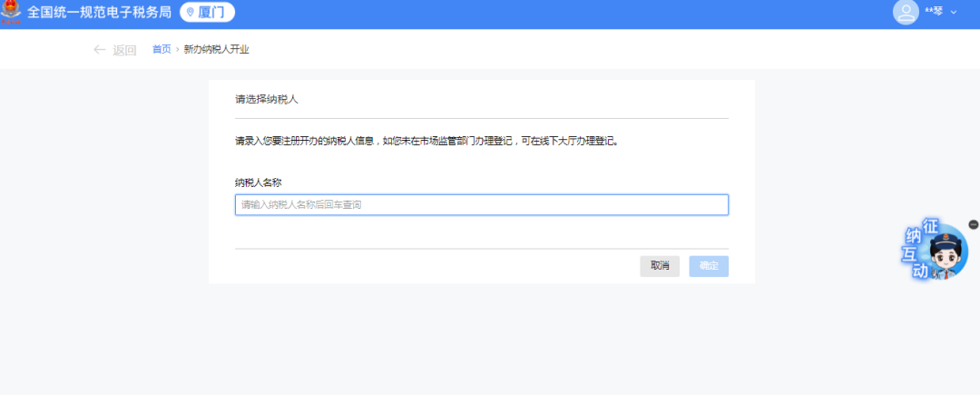980x395 pixels.
Task: Expand the user menu chevron
Action: coord(954,13)
